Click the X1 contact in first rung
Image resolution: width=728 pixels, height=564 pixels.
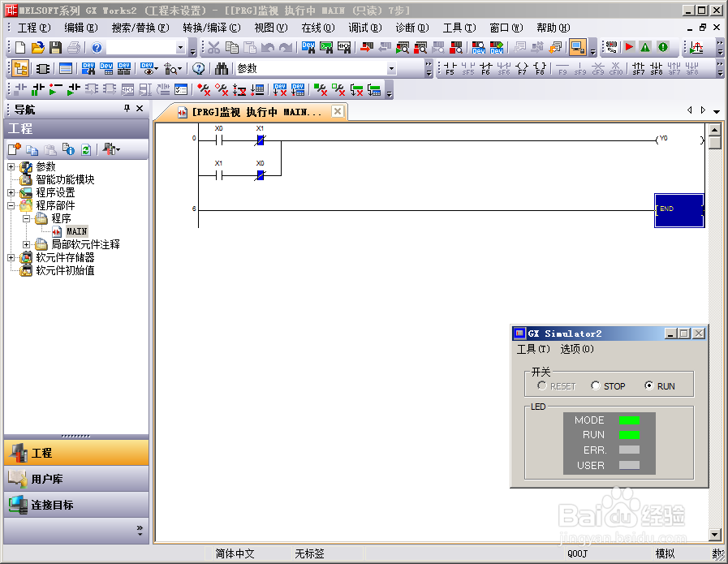[x=260, y=140]
